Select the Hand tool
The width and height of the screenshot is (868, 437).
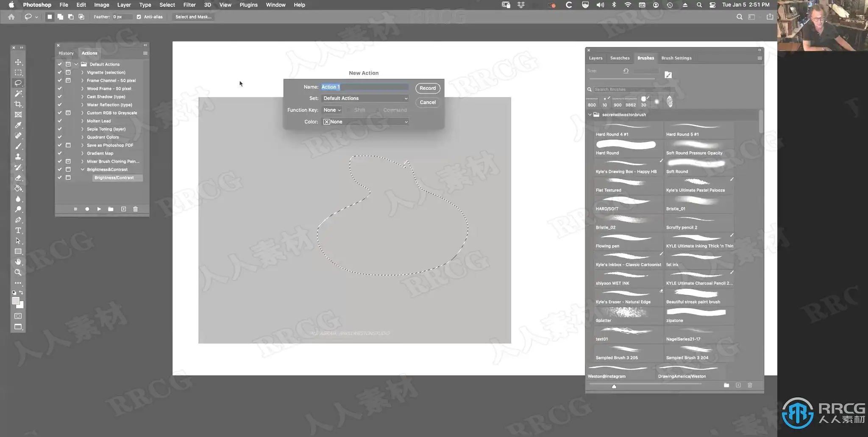(x=18, y=262)
